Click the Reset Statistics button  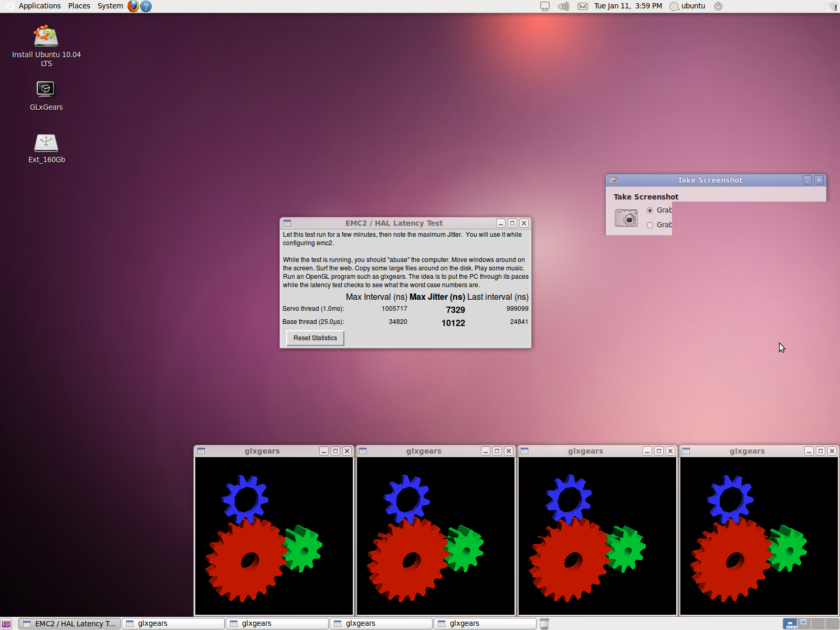(x=315, y=338)
